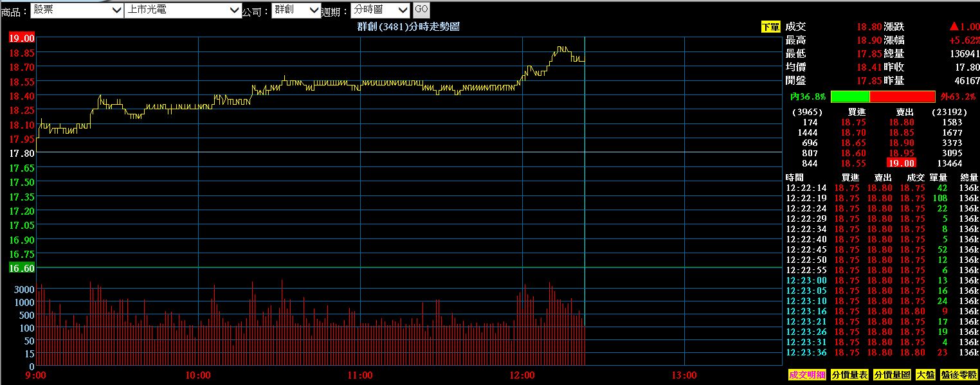Click the 總量 value 136941
The width and height of the screenshot is (980, 385).
pyautogui.click(x=965, y=53)
